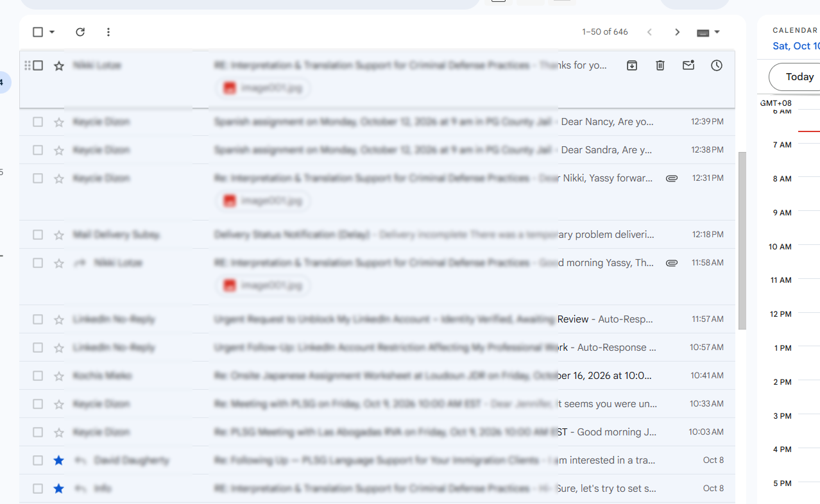Screen dimensions: 820x504
Task: Open the 11:57 AM LinkedIn Auto-Response email
Action: tap(377, 319)
